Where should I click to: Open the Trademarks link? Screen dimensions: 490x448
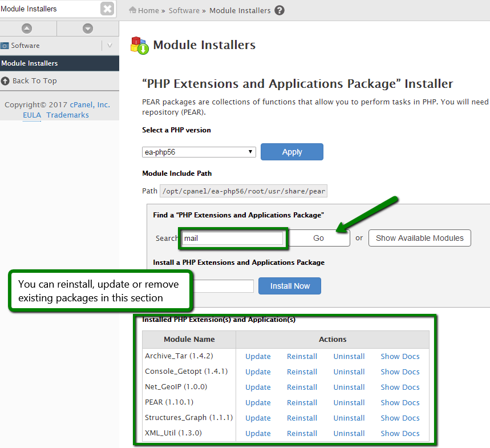point(67,115)
